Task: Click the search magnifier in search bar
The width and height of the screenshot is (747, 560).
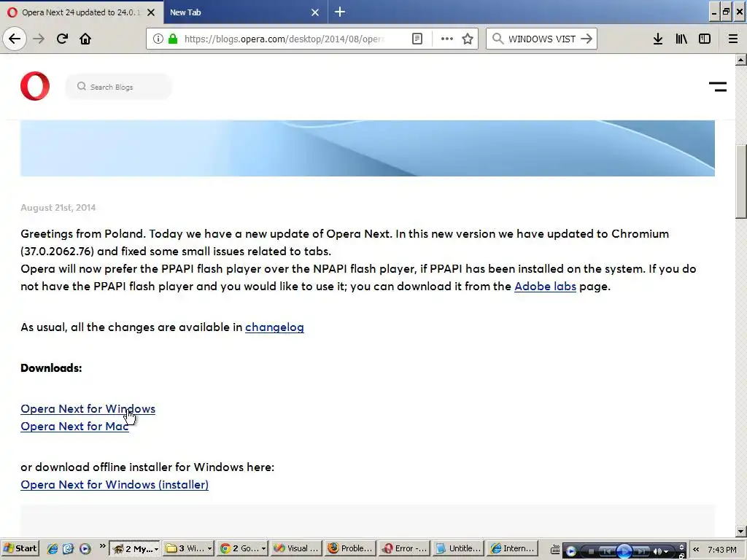Action: (x=498, y=39)
